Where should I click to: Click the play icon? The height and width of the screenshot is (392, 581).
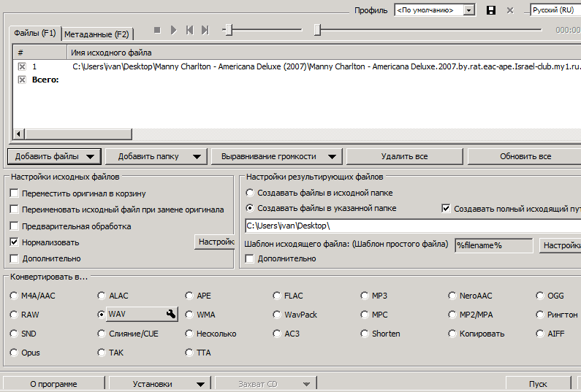(x=173, y=30)
